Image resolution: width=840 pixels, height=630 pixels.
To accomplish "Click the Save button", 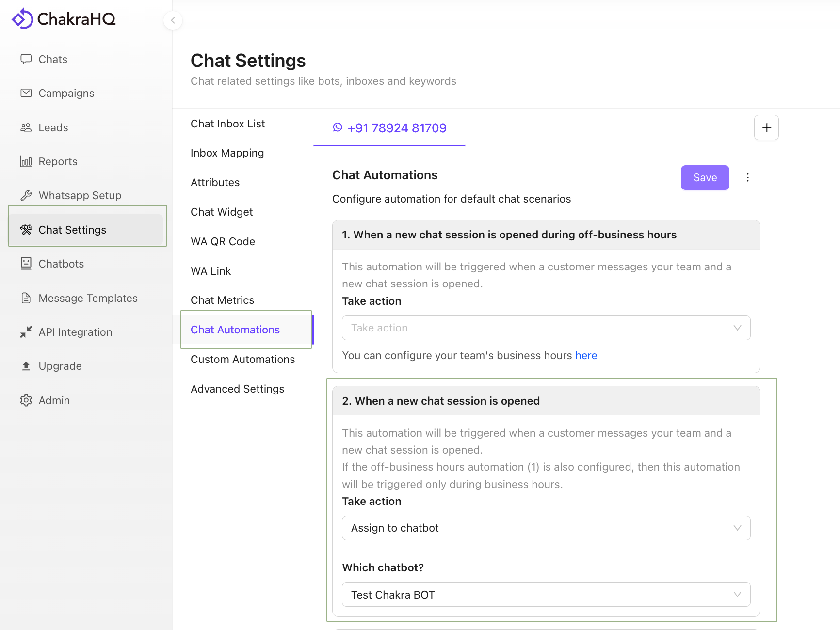I will coord(705,177).
